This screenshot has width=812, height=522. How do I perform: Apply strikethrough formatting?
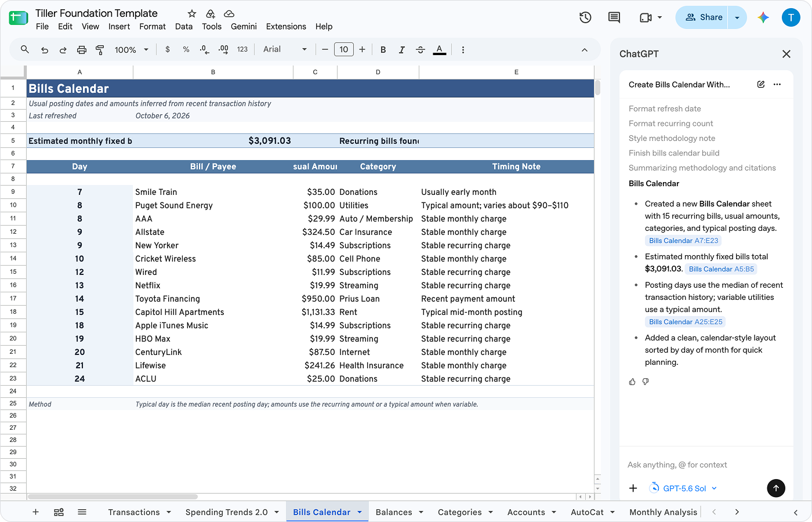(x=420, y=50)
